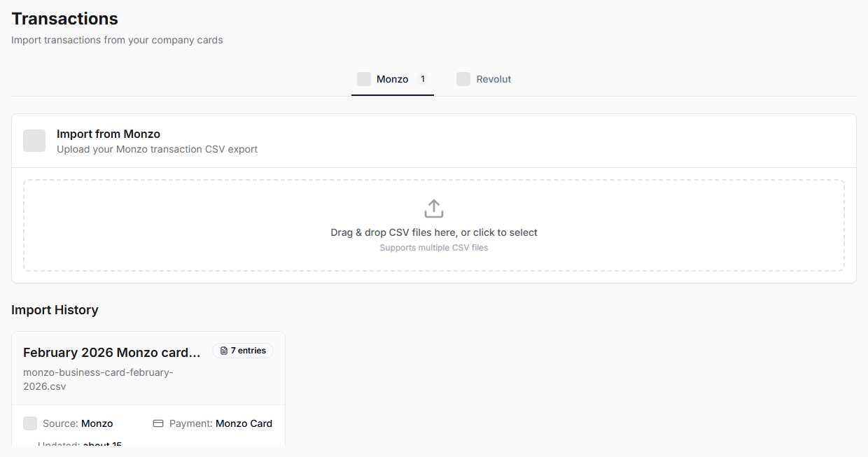Click the Import History heading
Screen dimensions: 868x457
click(55, 310)
